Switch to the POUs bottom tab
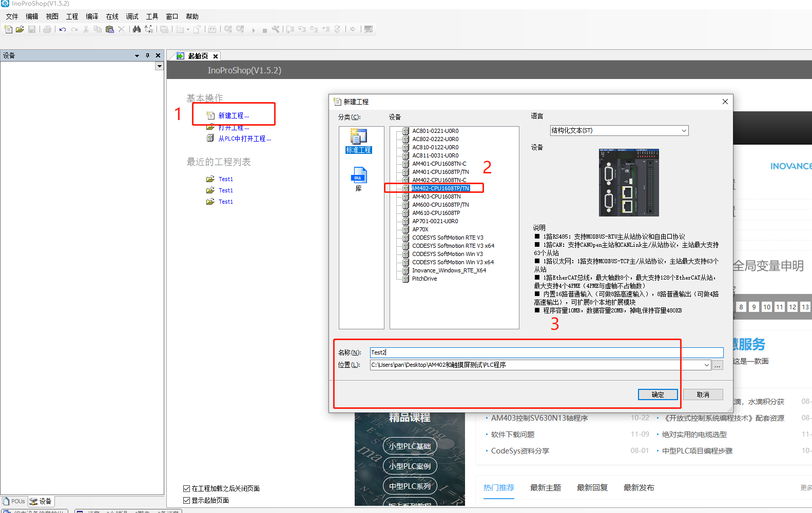Image resolution: width=812 pixels, height=513 pixels. 14,501
